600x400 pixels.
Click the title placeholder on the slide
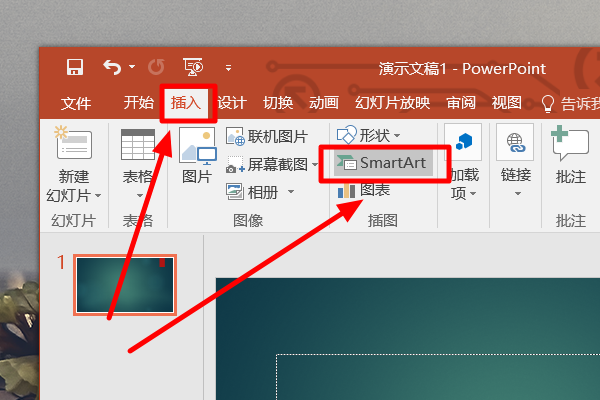pos(438,377)
